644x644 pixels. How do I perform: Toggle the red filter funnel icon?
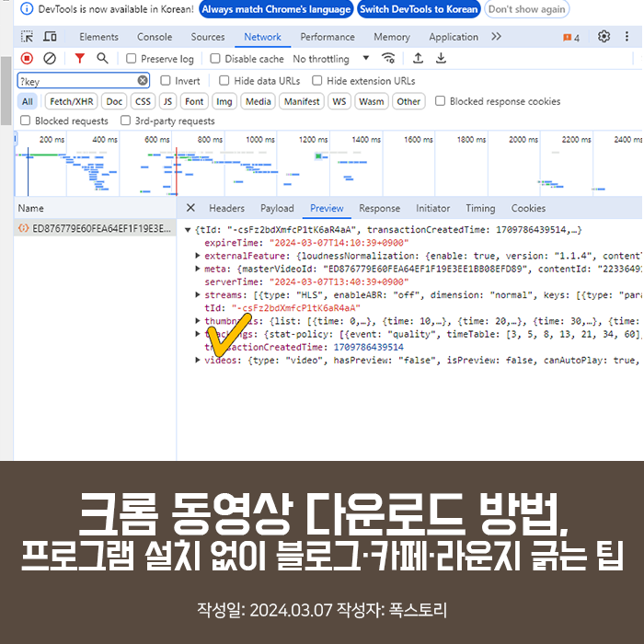tap(80, 59)
